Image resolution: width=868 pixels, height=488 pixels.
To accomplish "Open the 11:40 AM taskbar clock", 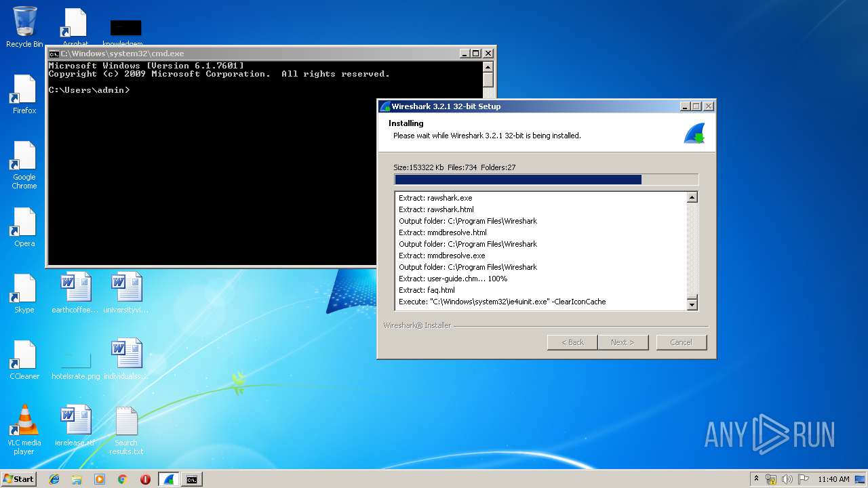I will (833, 479).
